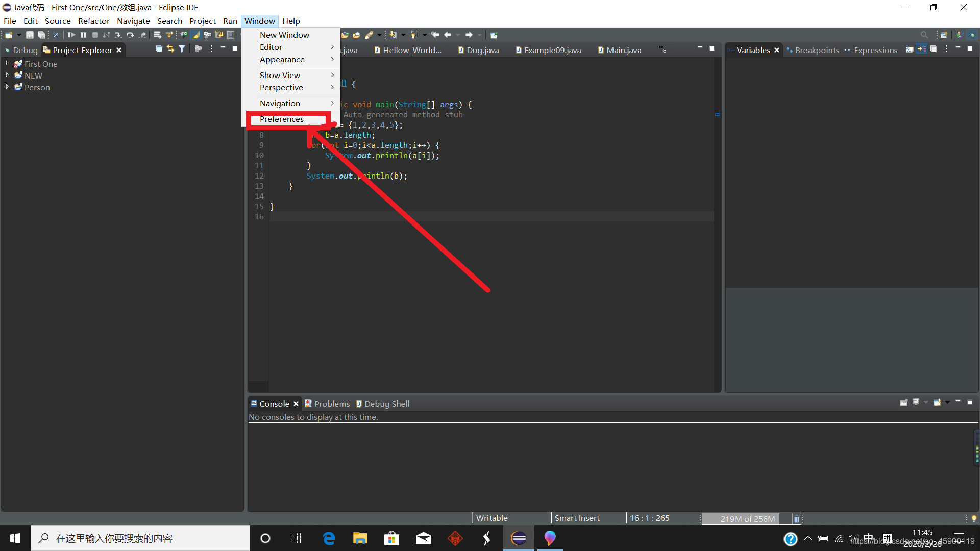Open the Next Annotation dropdown arrow
The width and height of the screenshot is (980, 551).
403,35
